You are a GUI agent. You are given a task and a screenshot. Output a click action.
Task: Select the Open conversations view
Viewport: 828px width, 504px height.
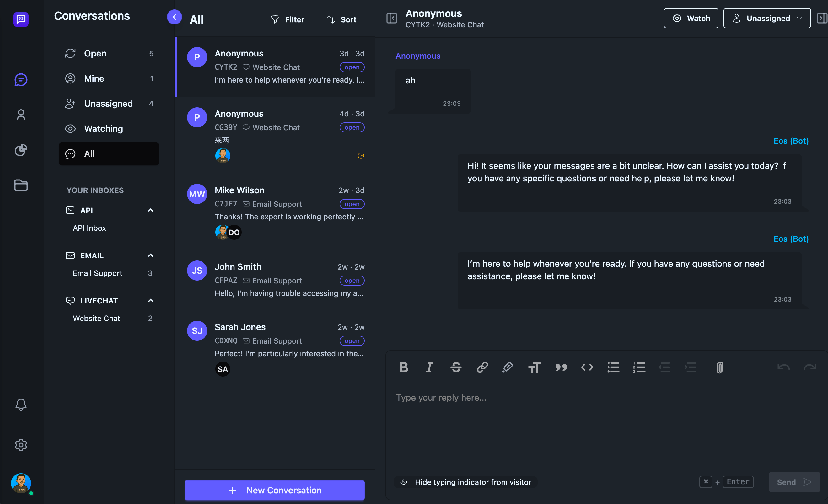click(x=109, y=53)
